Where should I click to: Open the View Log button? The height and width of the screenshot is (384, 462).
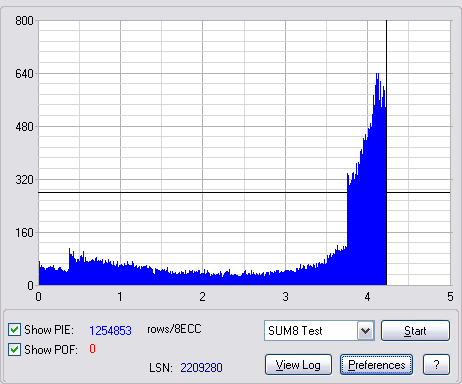[298, 365]
